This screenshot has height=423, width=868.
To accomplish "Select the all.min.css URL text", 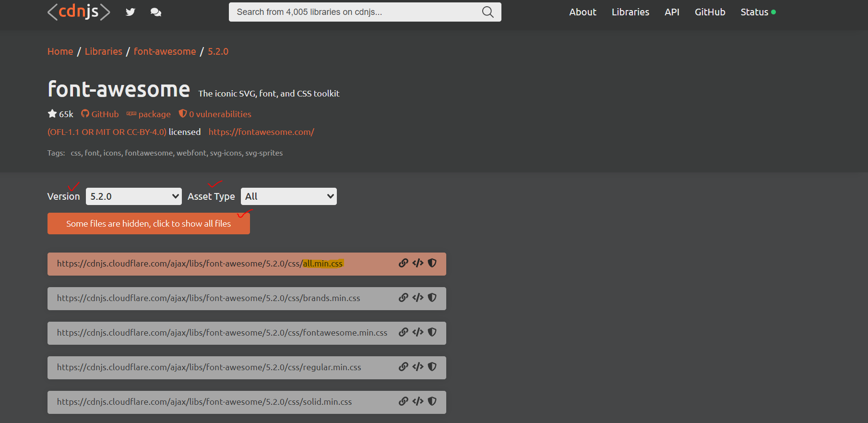I will pyautogui.click(x=200, y=264).
